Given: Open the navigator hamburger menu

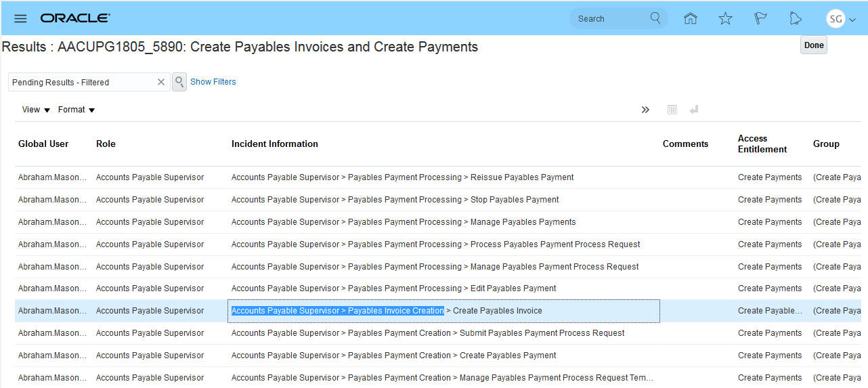Looking at the screenshot, I should 20,18.
